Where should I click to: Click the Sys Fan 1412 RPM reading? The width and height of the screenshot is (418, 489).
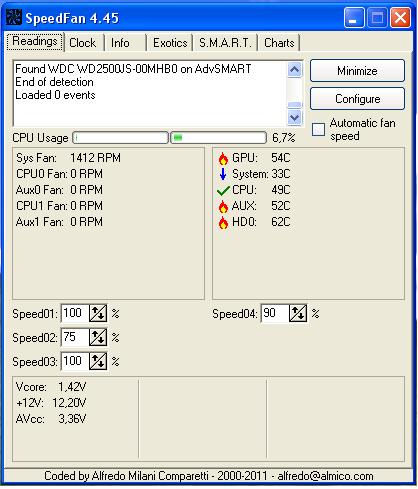coord(68,158)
